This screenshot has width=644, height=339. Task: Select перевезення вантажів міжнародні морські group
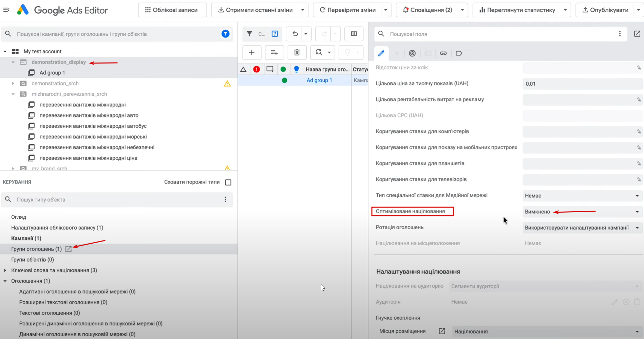(93, 137)
